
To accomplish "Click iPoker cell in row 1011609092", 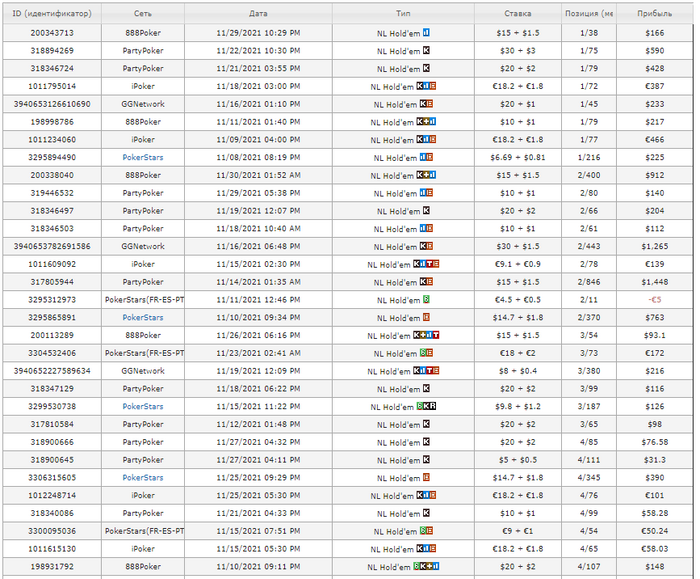I will tap(143, 264).
